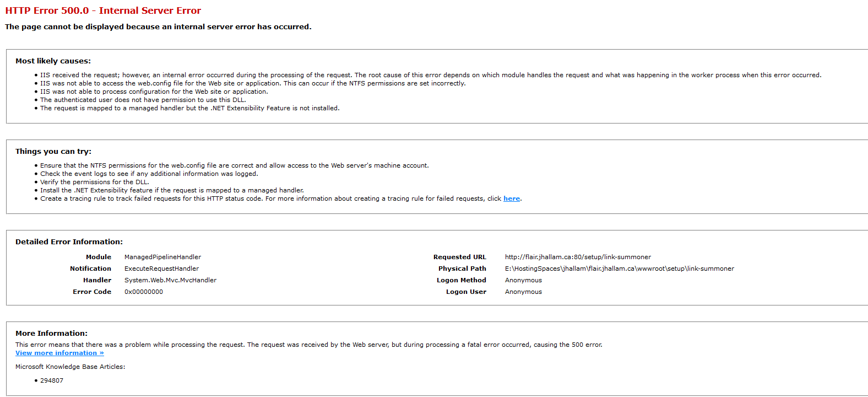This screenshot has height=397, width=868.
Task: Click the "Microsoft Knowledge Base Articles:" label
Action: tap(70, 367)
